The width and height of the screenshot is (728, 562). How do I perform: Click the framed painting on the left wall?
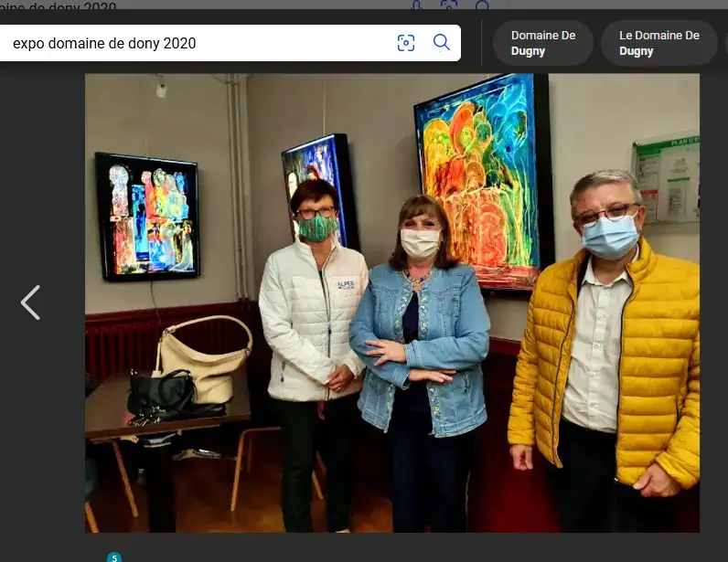click(147, 216)
